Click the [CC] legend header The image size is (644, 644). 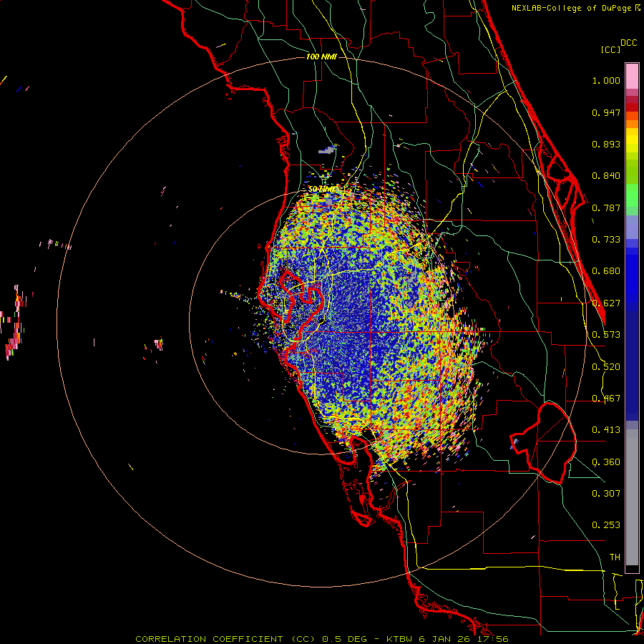[610, 49]
